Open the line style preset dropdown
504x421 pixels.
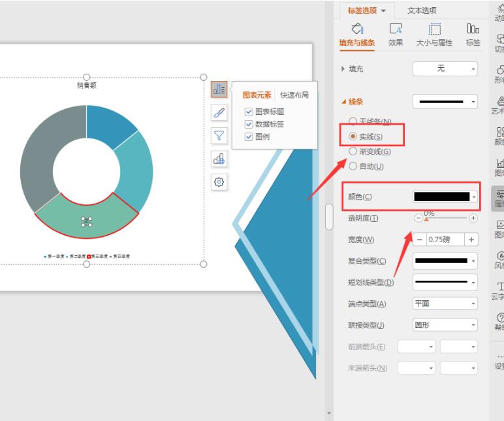pyautogui.click(x=445, y=102)
